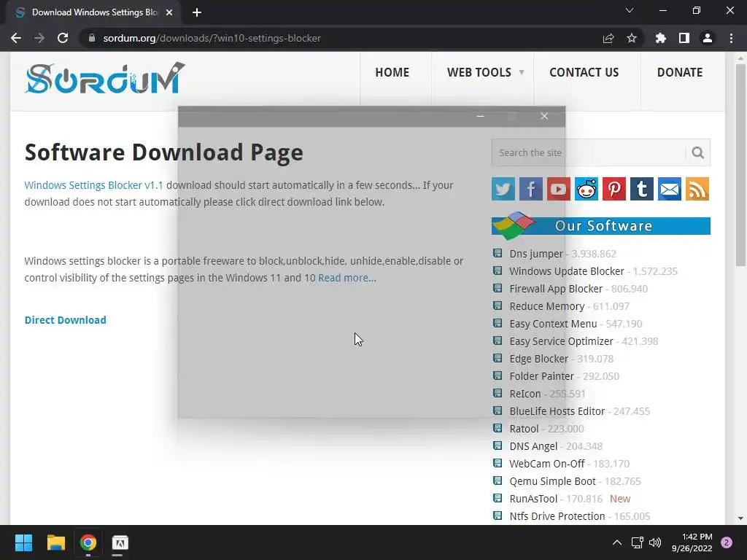This screenshot has height=560, width=747.
Task: Open Windows Start menu
Action: [x=23, y=542]
